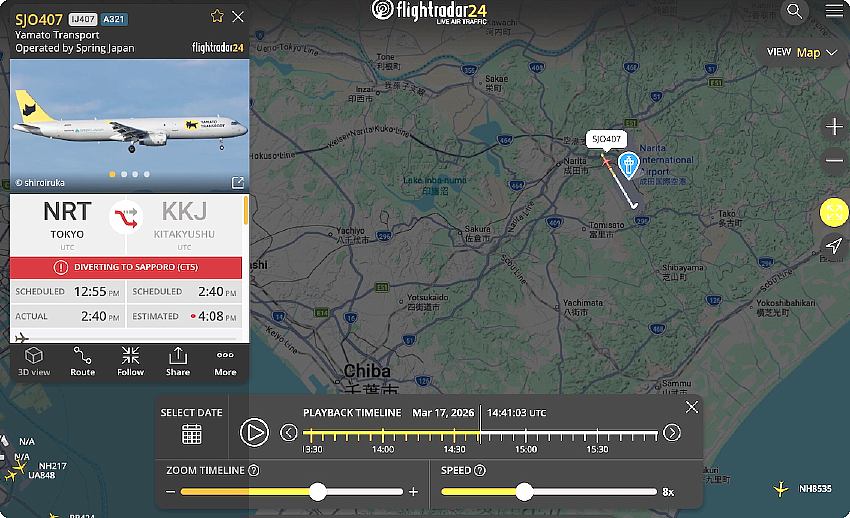Step timeline back with left arrow

[288, 432]
